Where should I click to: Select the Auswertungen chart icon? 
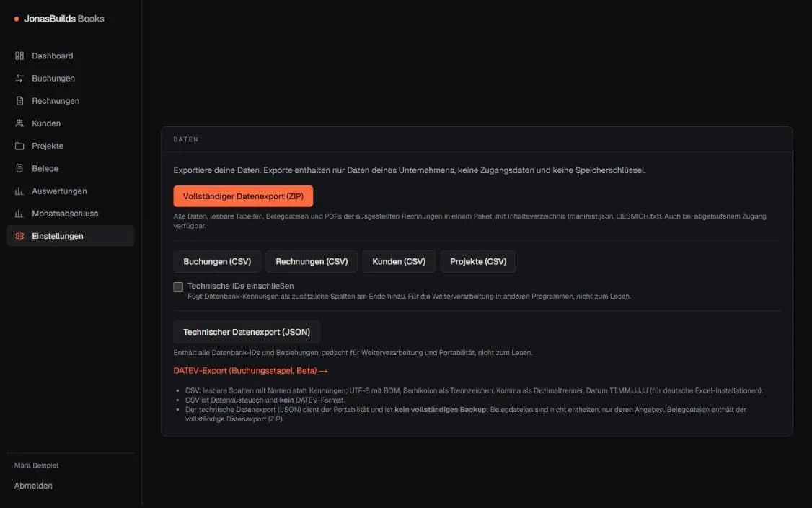(19, 190)
